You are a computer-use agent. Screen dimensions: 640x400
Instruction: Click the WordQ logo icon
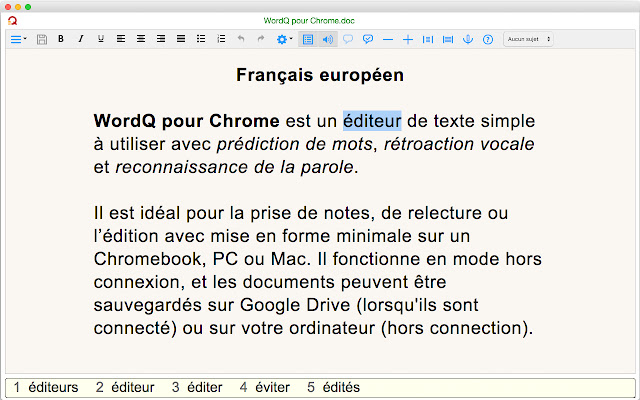point(13,20)
